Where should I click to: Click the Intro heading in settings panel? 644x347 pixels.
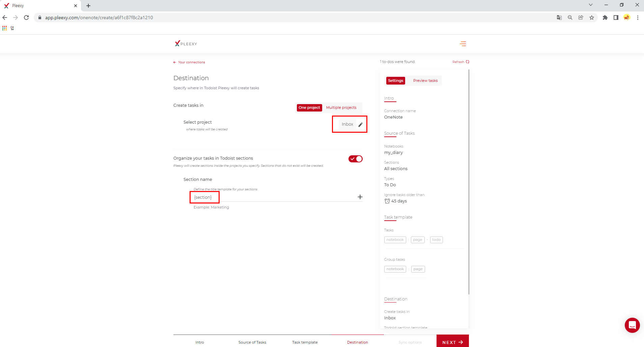(x=389, y=98)
